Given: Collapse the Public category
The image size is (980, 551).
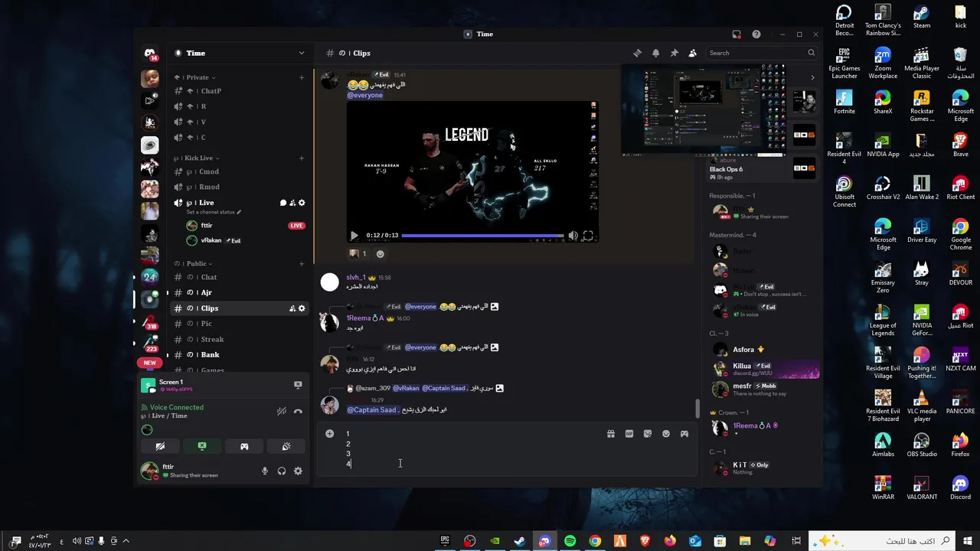Looking at the screenshot, I should tap(196, 264).
